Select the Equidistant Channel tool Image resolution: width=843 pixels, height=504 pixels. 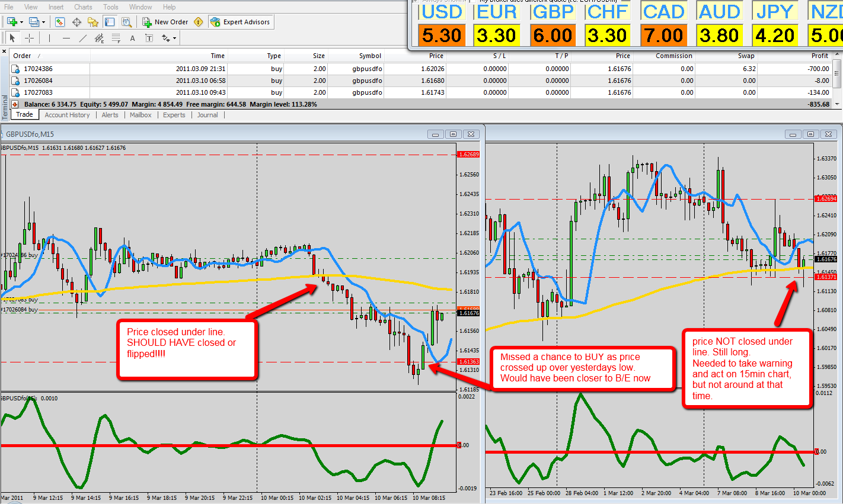coord(99,38)
